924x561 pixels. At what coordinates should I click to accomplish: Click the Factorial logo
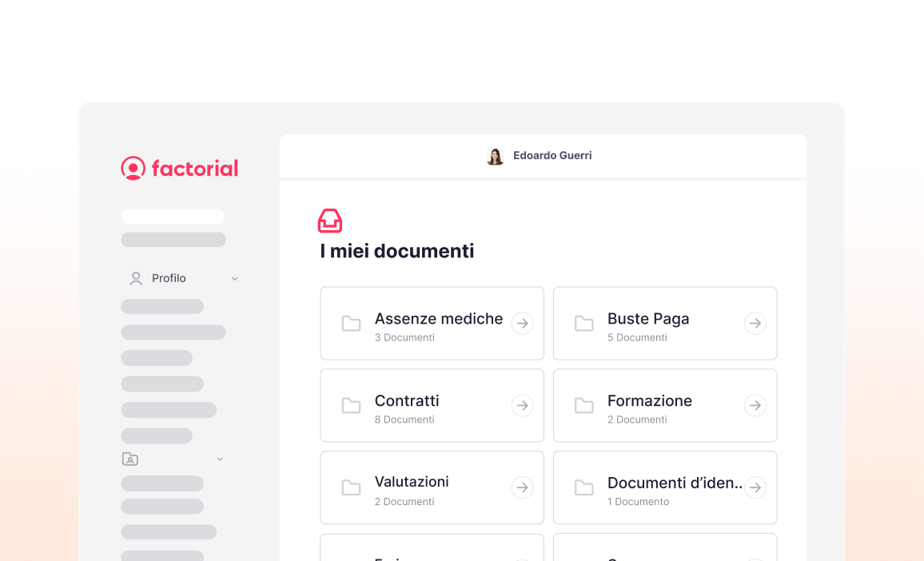tap(180, 169)
